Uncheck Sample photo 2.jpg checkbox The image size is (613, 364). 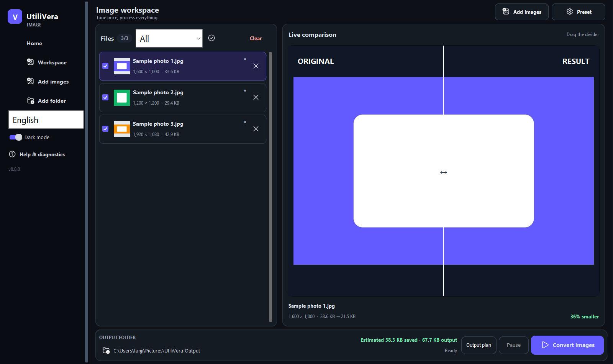point(105,97)
